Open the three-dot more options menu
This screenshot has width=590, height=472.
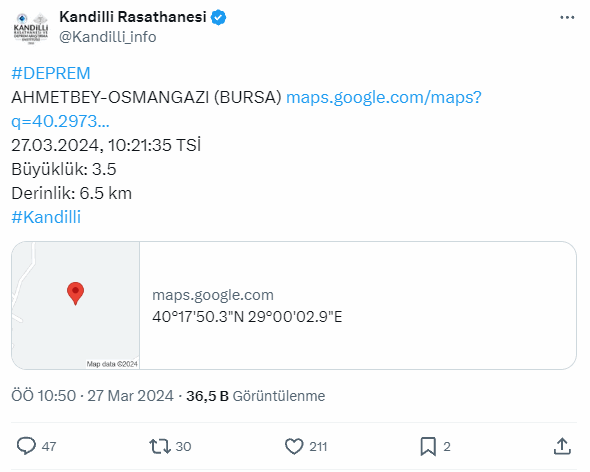[567, 17]
